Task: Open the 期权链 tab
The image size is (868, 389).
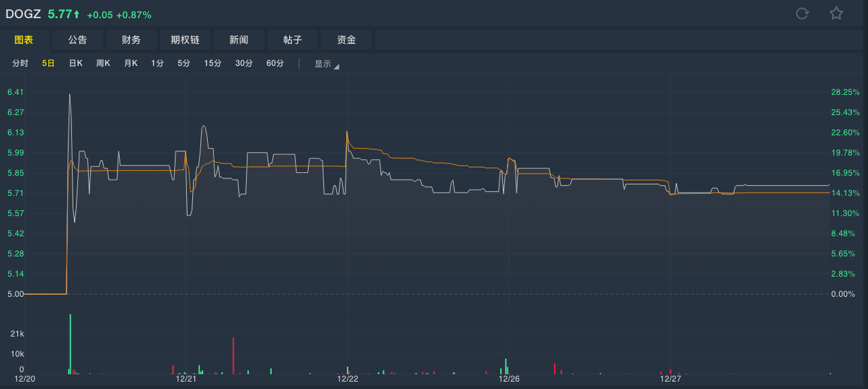Action: pos(185,40)
